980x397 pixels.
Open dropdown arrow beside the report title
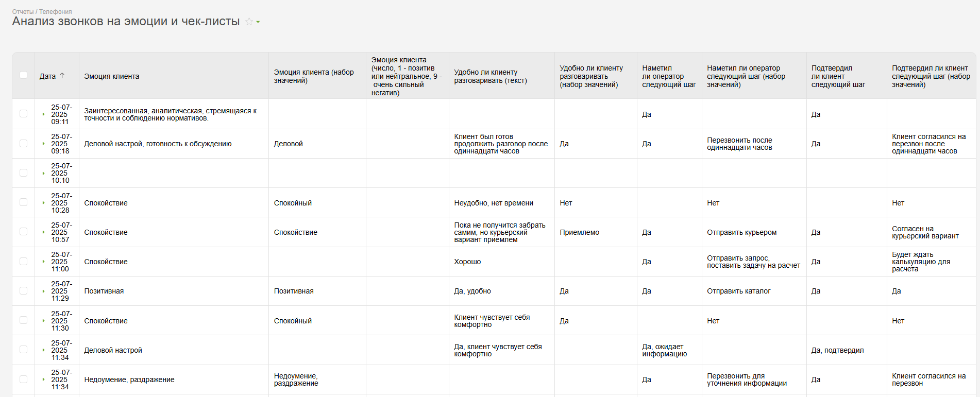point(258,22)
